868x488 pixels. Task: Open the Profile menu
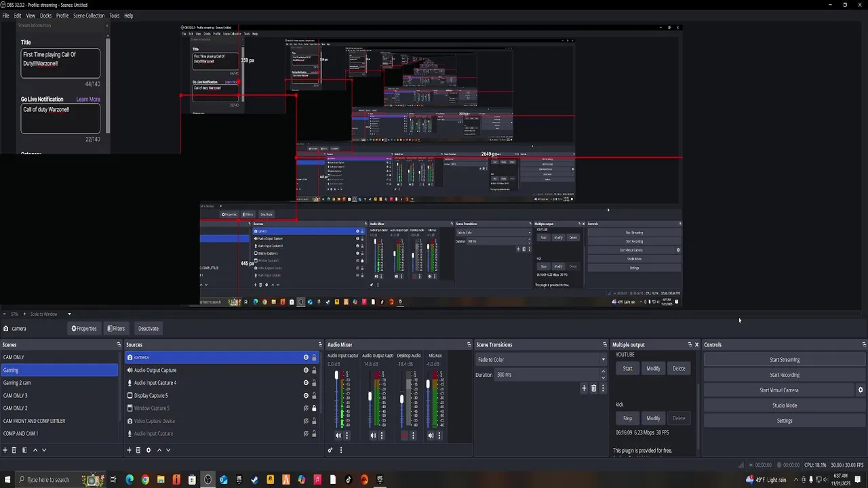(x=62, y=16)
